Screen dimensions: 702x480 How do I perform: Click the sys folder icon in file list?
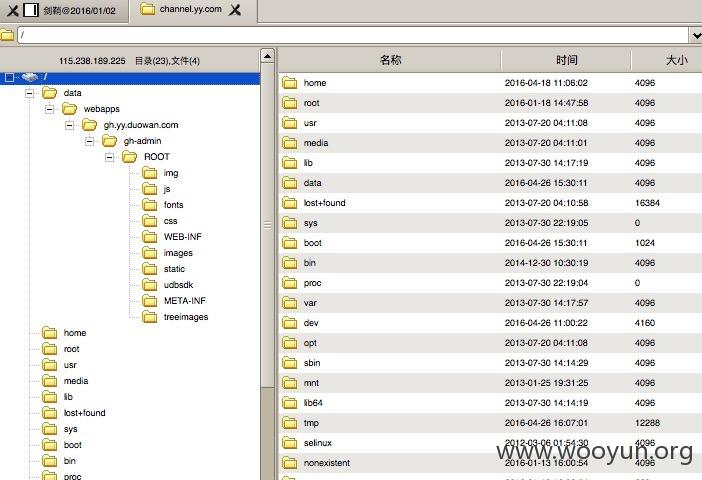[x=290, y=223]
